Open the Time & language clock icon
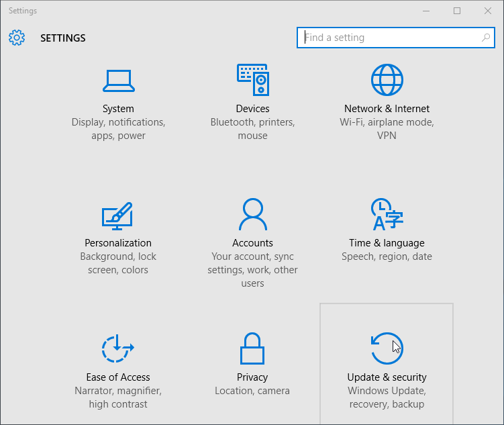The width and height of the screenshot is (504, 425). click(x=387, y=214)
